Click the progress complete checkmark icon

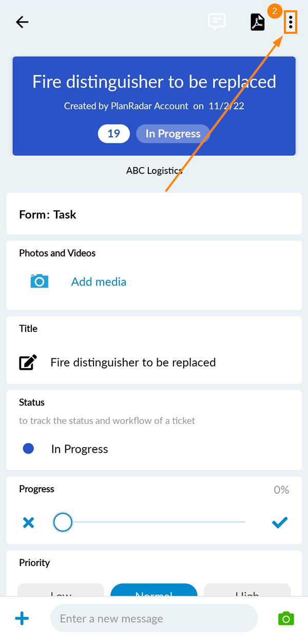pos(280,522)
